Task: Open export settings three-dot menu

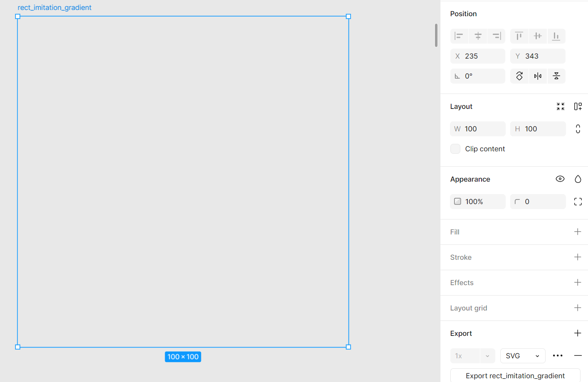Action: 558,356
